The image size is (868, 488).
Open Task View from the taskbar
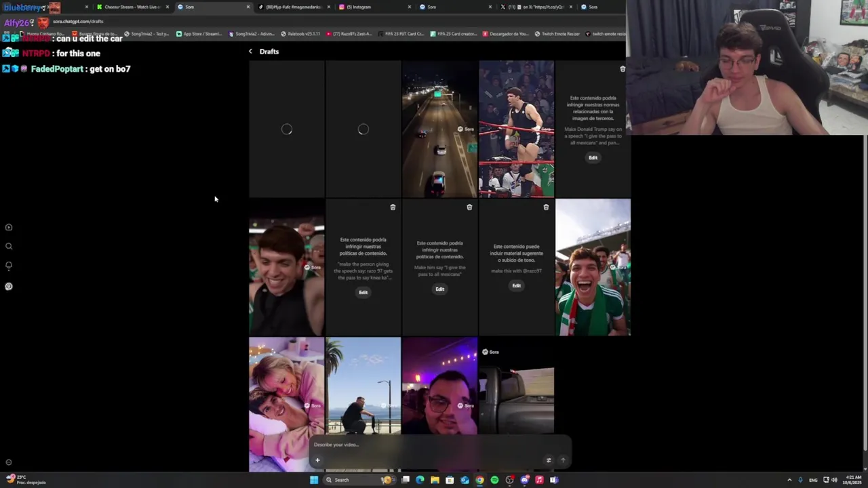pos(406,481)
